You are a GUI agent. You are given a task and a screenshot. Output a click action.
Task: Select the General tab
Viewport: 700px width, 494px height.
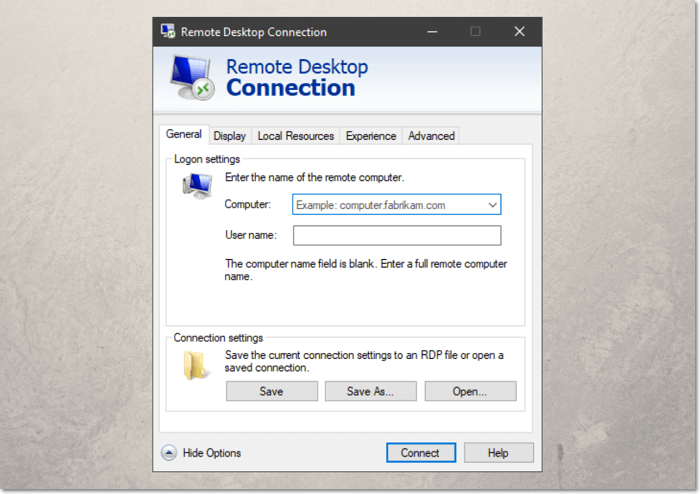pos(183,135)
